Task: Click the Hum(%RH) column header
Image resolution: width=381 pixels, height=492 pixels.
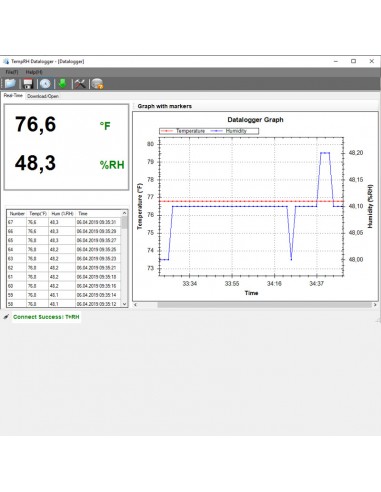Action: pyautogui.click(x=62, y=213)
